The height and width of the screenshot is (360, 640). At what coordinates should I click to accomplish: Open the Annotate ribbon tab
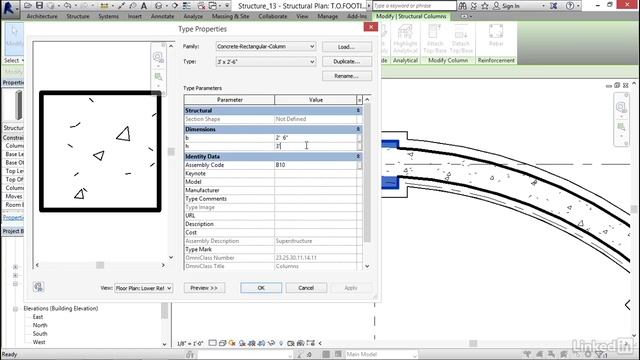click(162, 16)
